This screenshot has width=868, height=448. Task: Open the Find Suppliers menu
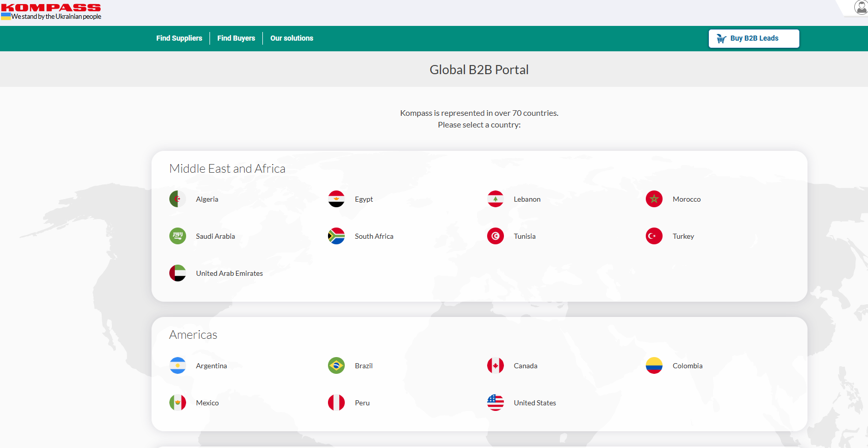point(179,38)
